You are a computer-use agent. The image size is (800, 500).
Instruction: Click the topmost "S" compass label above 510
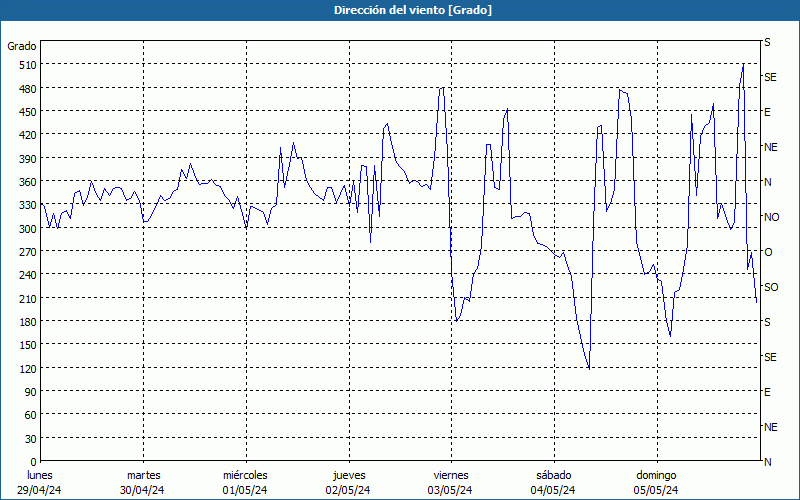[x=767, y=42]
